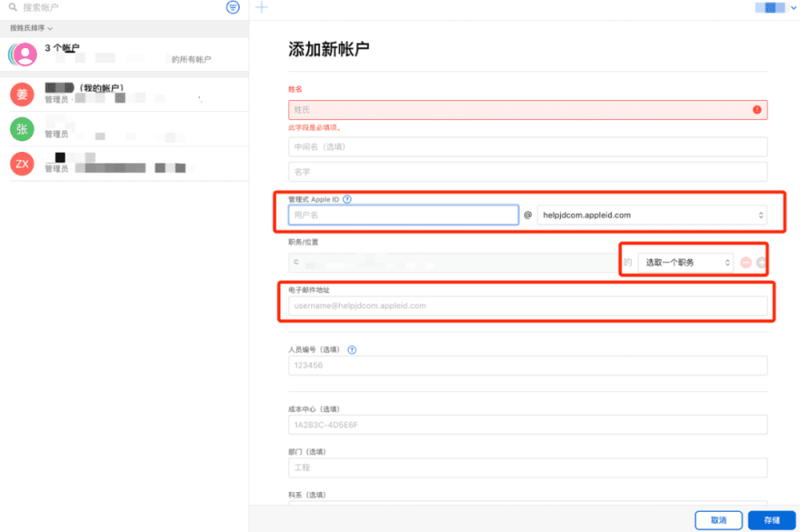
Task: Click the location field under 职务/位置
Action: click(453, 262)
